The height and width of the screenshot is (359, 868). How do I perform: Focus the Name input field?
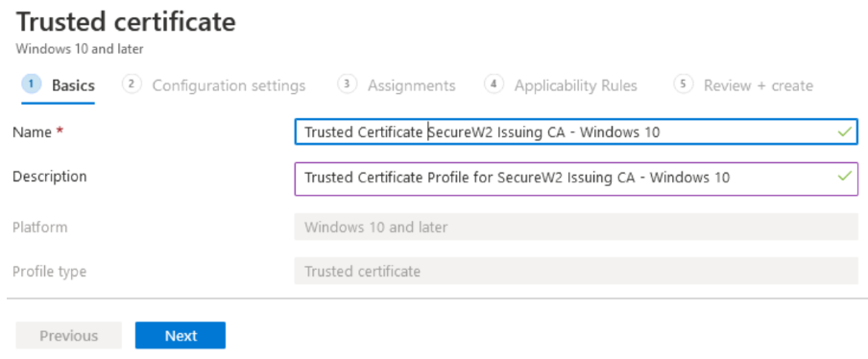pos(576,132)
